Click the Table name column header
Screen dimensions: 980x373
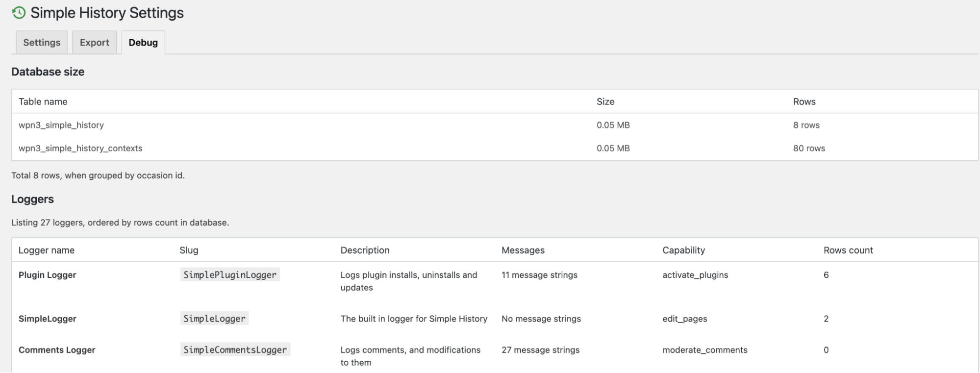(x=43, y=101)
